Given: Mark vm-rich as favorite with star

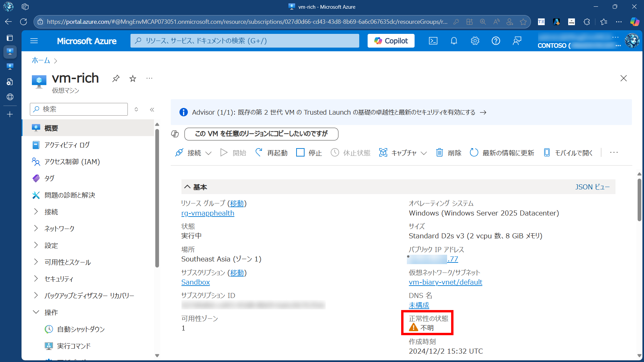Looking at the screenshot, I should (133, 78).
